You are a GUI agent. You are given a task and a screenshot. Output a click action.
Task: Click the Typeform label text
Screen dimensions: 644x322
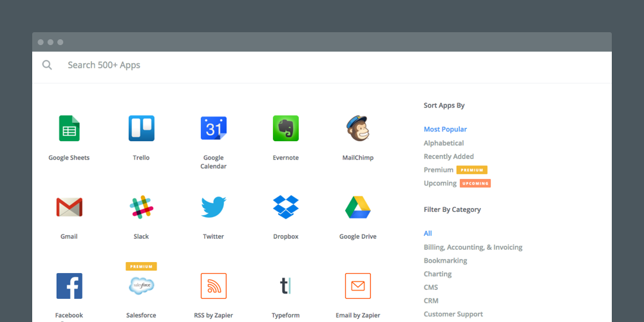coord(286,316)
